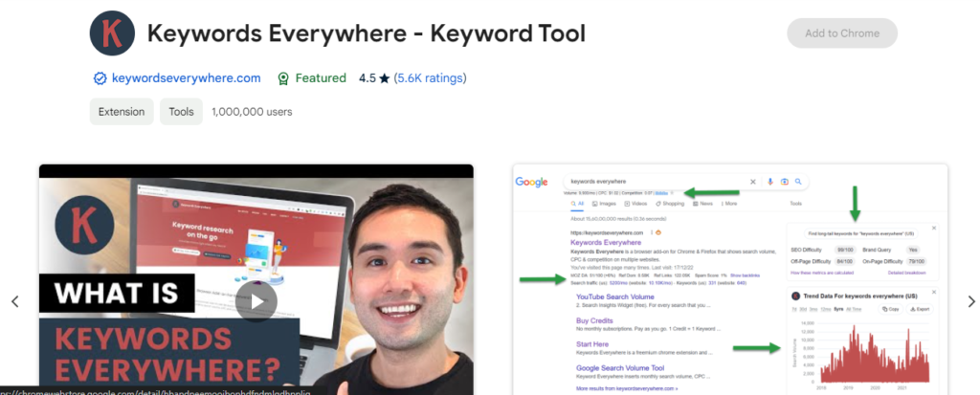Click the 1,000,000 users text

coord(252,112)
